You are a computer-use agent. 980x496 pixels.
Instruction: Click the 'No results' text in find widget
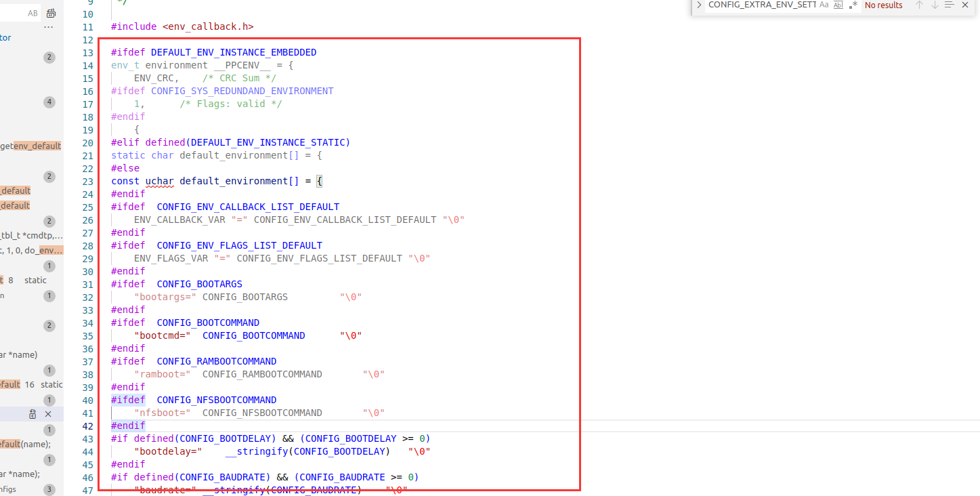coord(884,5)
